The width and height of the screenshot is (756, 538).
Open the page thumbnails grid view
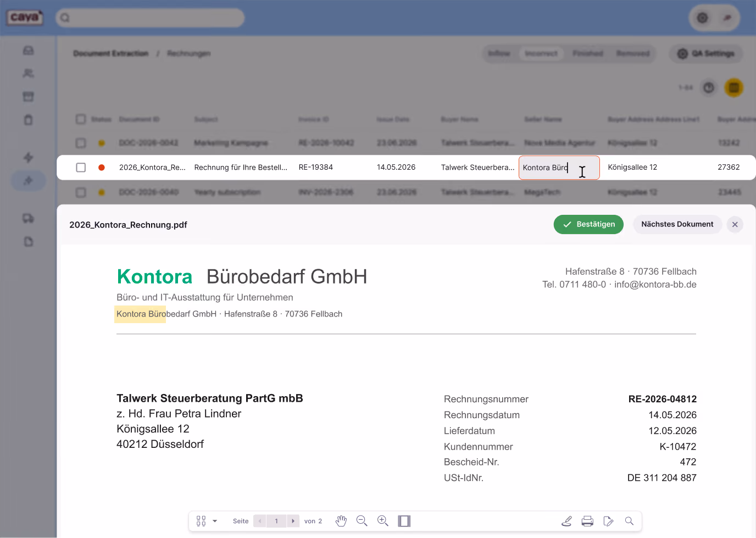[x=201, y=521]
